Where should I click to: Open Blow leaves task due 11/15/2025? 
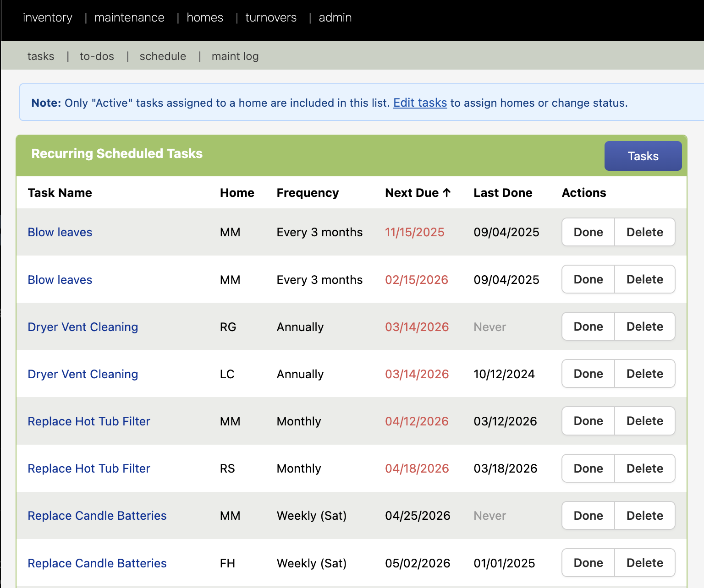click(x=60, y=232)
